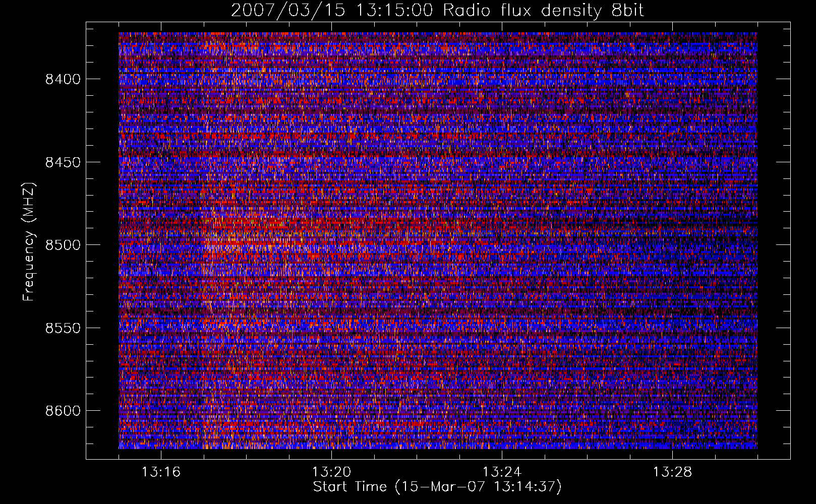The width and height of the screenshot is (816, 504).
Task: Click the 13:24 time tick label
Action: coord(502,472)
